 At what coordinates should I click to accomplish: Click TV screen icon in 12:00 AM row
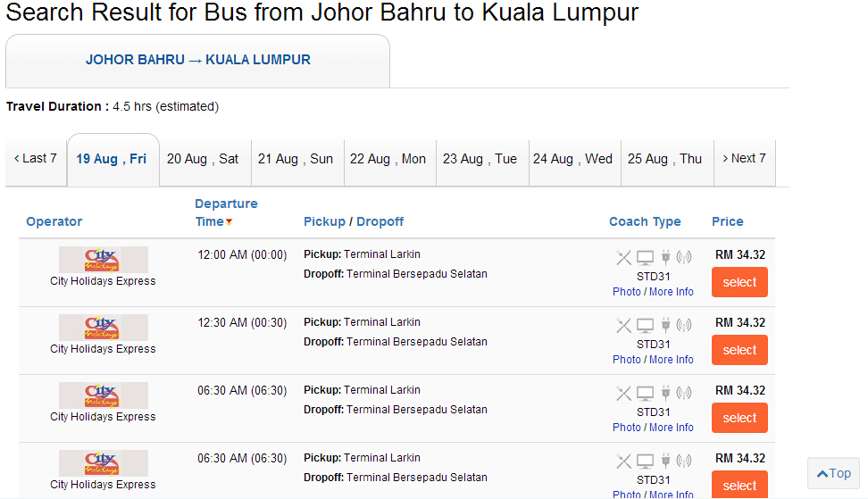[645, 257]
